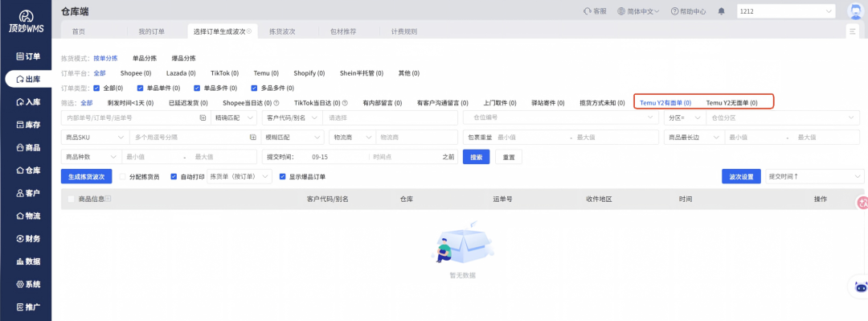Viewport: 868px width, 321px height.
Task: Open the tab list menu icon
Action: coord(853,31)
